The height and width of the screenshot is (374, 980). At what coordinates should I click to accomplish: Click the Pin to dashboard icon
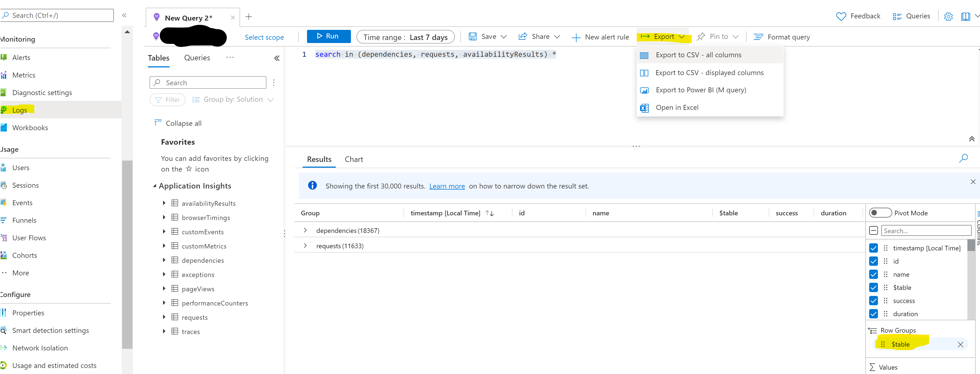coord(701,37)
